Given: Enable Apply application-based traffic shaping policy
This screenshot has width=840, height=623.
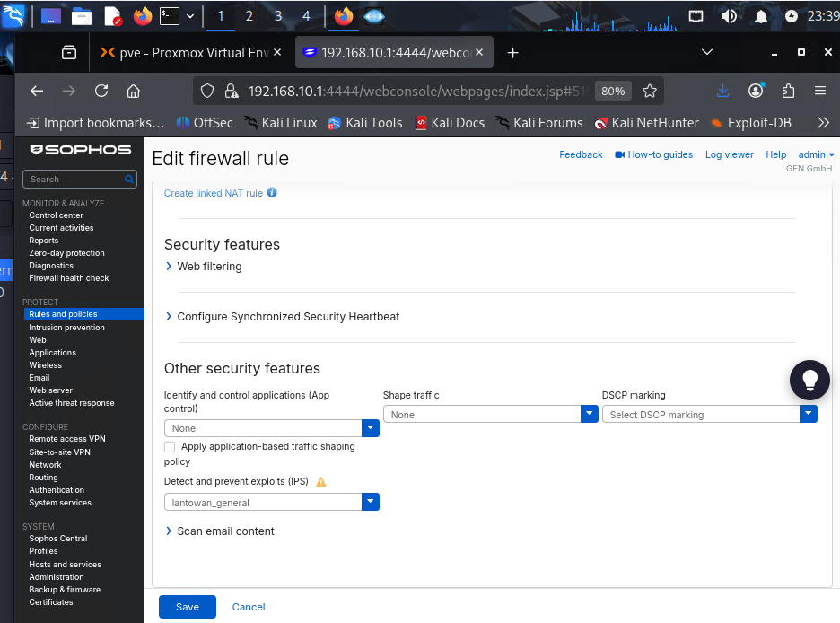Looking at the screenshot, I should (x=170, y=447).
